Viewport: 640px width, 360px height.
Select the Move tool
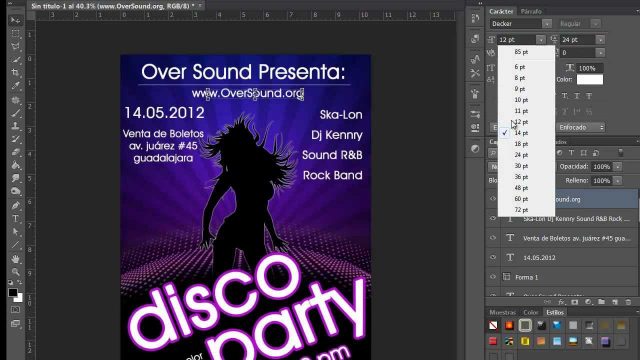16,20
